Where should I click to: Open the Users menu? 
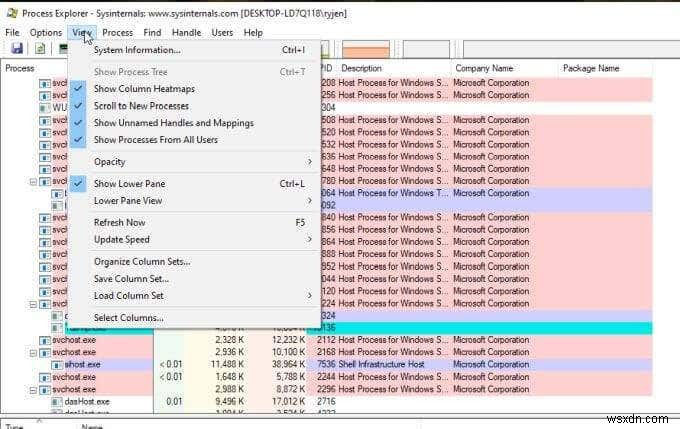point(222,33)
